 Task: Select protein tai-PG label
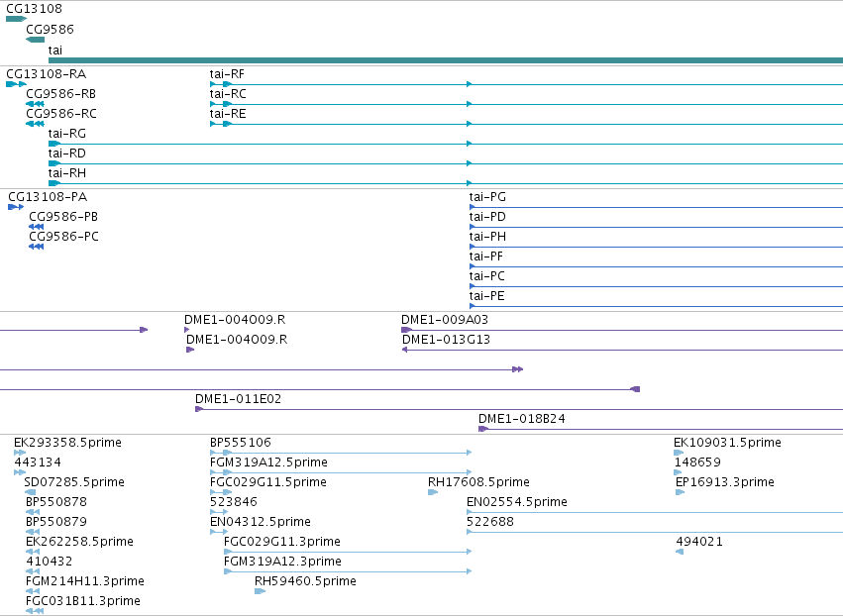487,197
